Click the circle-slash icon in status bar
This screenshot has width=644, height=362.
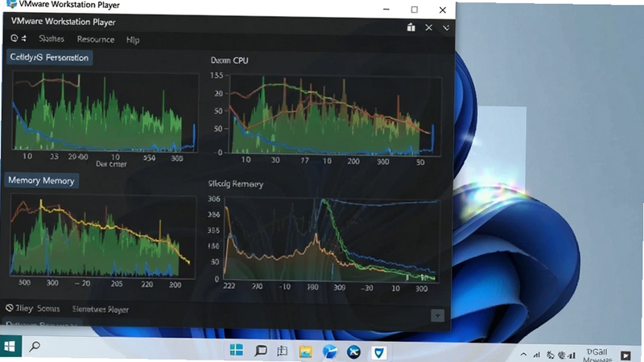(x=9, y=308)
